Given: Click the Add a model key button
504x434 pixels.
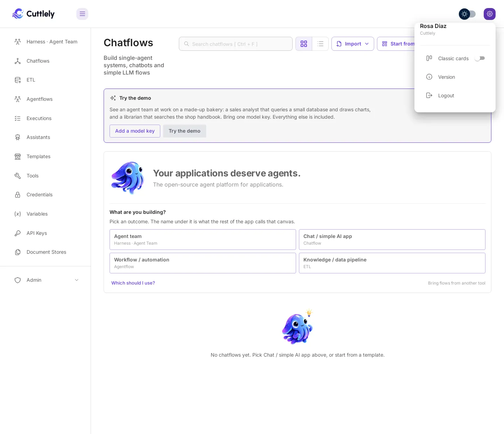Looking at the screenshot, I should [135, 131].
